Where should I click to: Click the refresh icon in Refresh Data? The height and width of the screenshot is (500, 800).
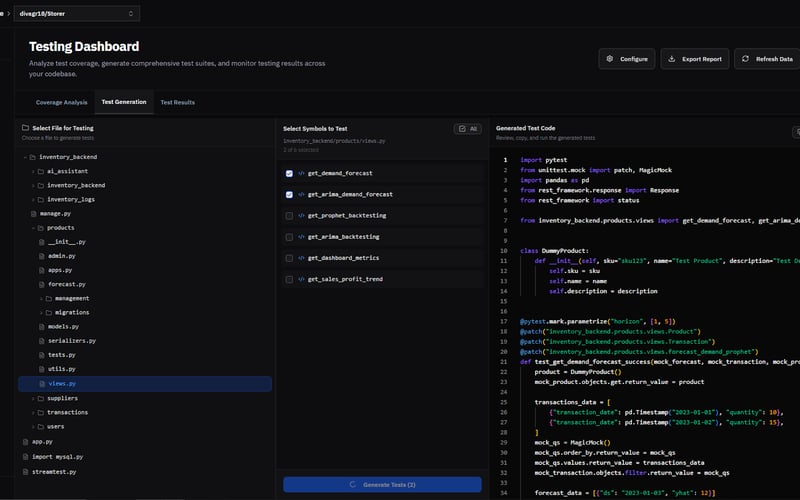tap(745, 59)
